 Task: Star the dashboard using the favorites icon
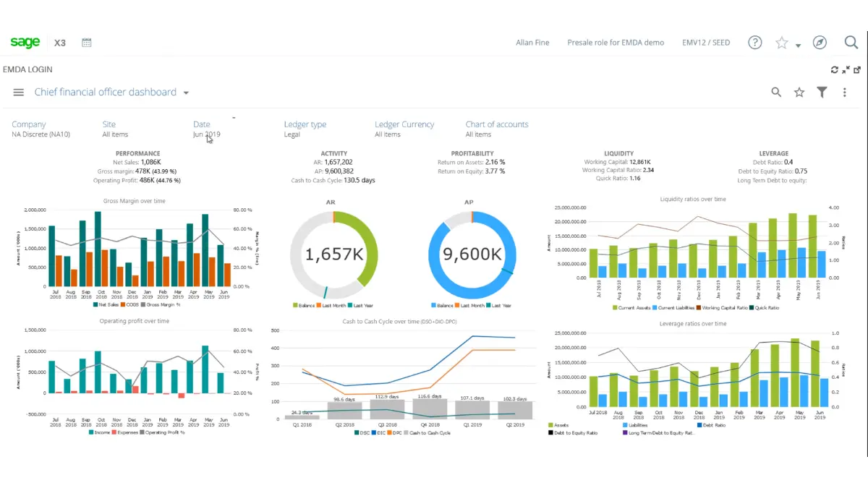pos(799,92)
